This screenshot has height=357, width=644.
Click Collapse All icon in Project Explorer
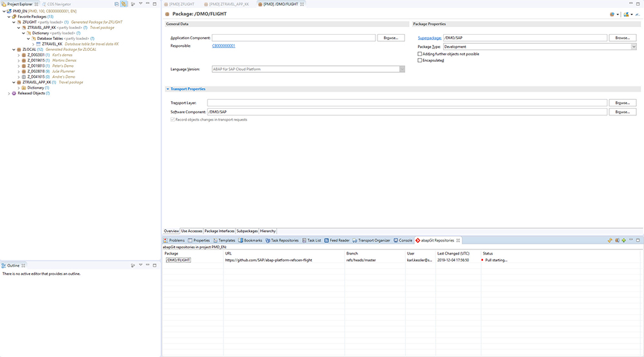point(117,4)
